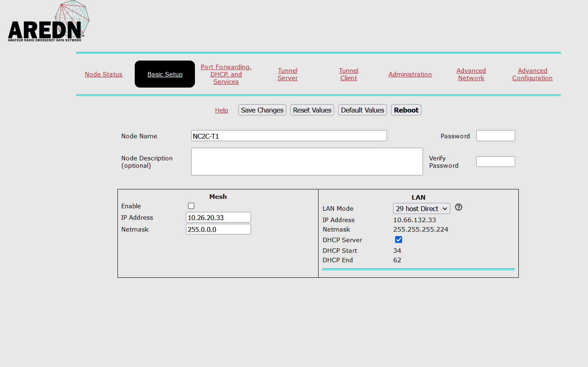The height and width of the screenshot is (367, 588).
Task: Edit the Node Name field
Action: (289, 135)
